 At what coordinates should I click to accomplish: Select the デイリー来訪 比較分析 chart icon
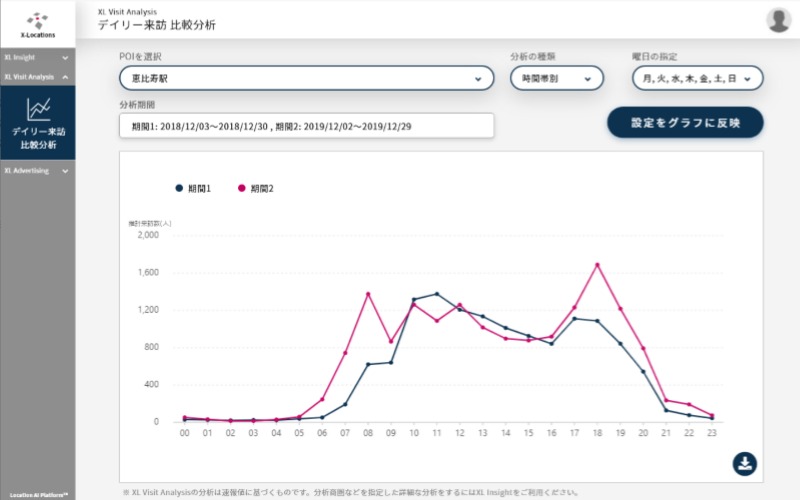(38, 107)
